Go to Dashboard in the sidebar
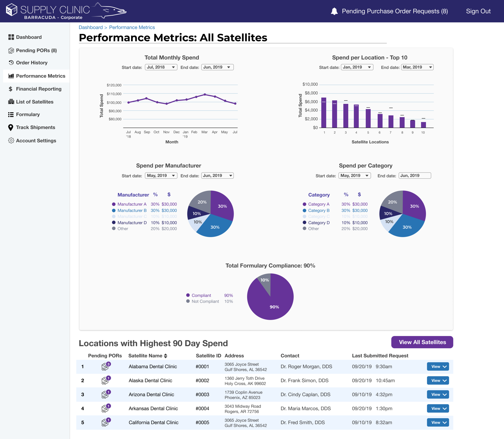This screenshot has height=439, width=504. (25, 37)
